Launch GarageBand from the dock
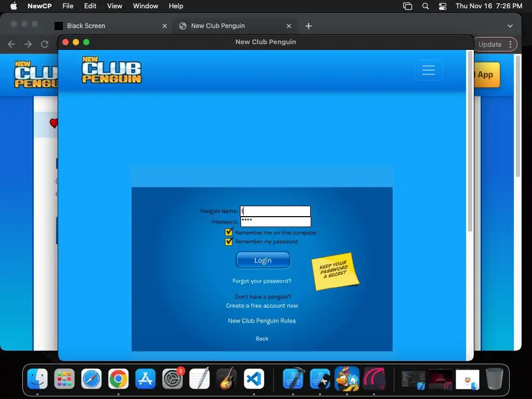 click(x=227, y=379)
